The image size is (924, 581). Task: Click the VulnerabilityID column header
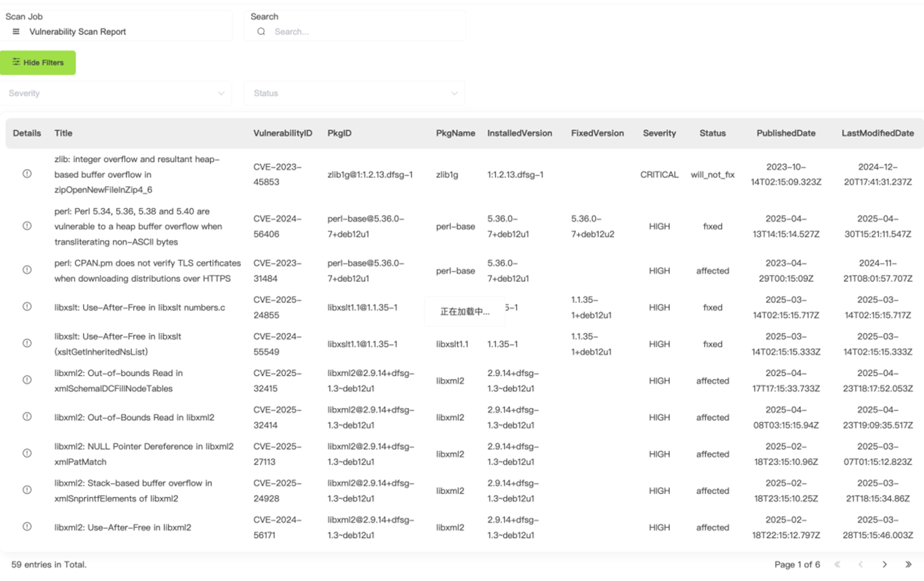[283, 133]
